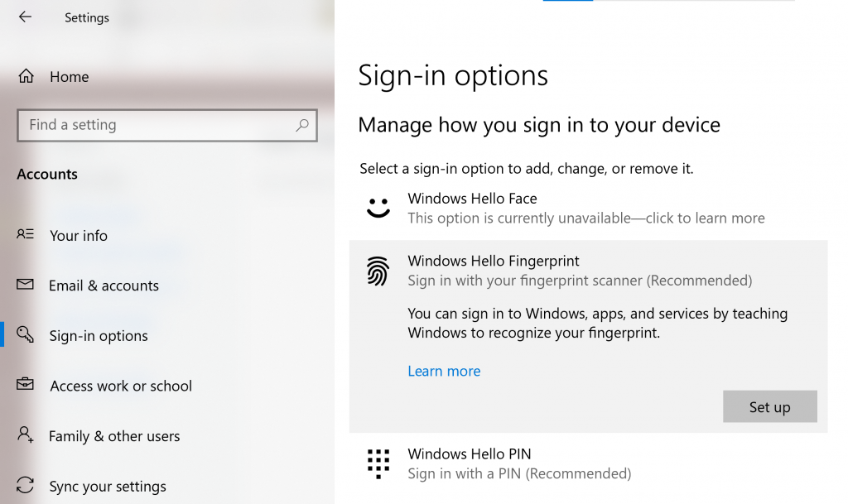Click the Set up fingerprint button

pos(769,407)
